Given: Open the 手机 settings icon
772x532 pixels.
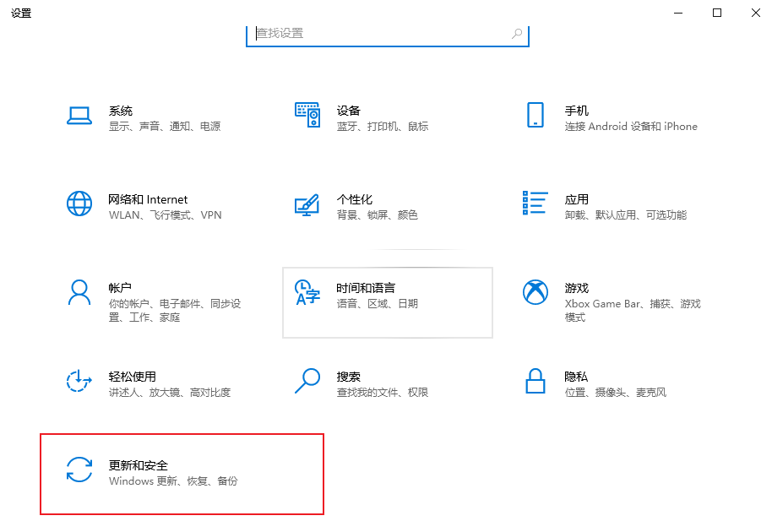Looking at the screenshot, I should click(536, 117).
